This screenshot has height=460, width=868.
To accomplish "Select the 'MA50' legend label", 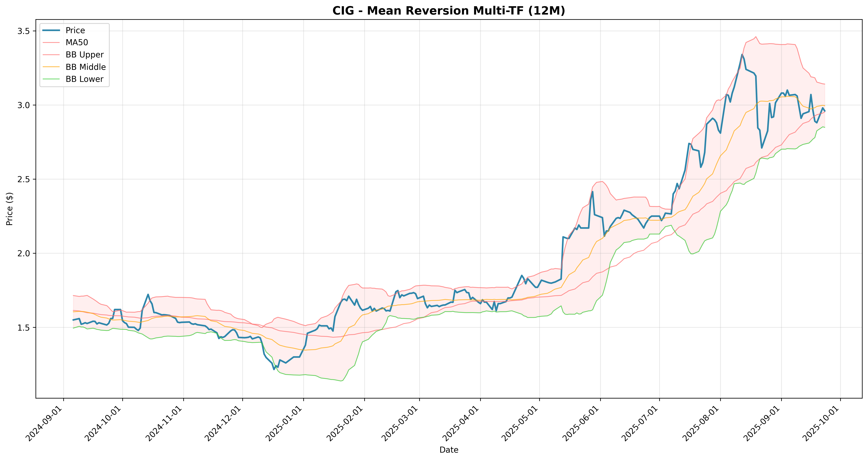I will (x=77, y=42).
